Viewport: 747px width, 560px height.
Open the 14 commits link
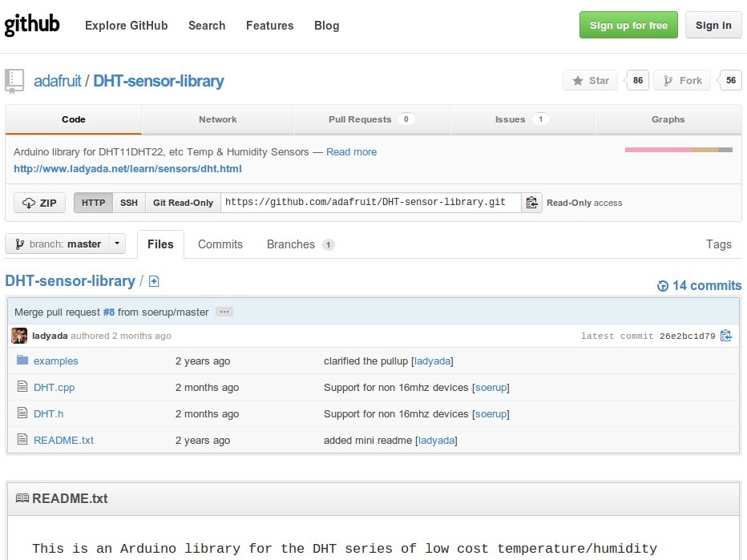click(706, 286)
